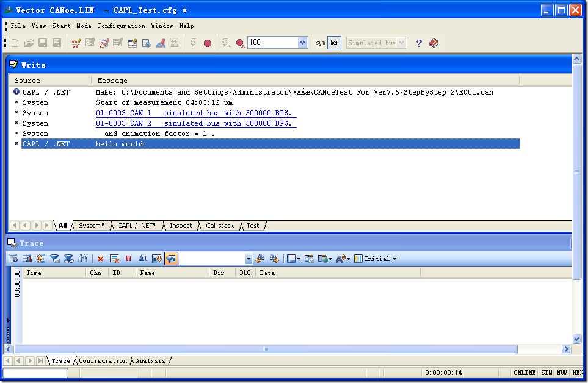588x383 pixels.
Task: Click the horizontal scrollbar thumb at bottom
Action: tap(266, 349)
